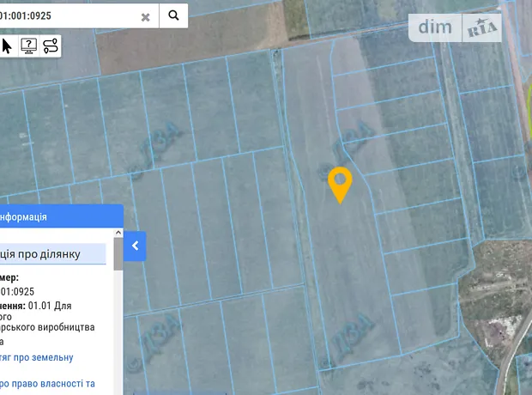
Task: Activate the question-mark monitor help tool
Action: click(x=28, y=46)
